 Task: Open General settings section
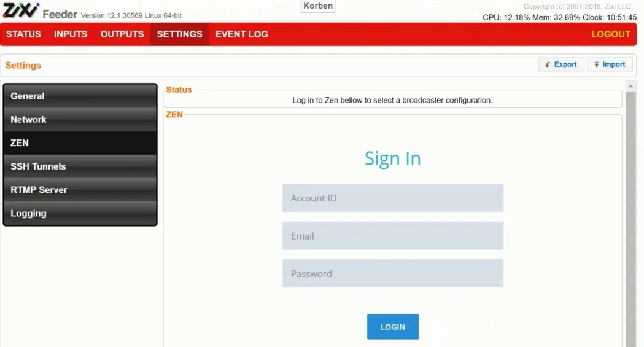click(x=80, y=96)
